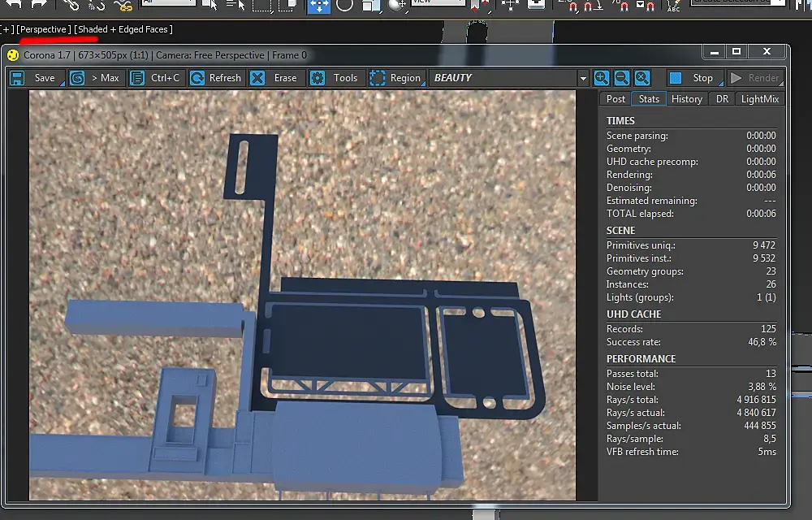
Task: Open the Shaded + Edged Faces shading menu
Action: coord(123,29)
